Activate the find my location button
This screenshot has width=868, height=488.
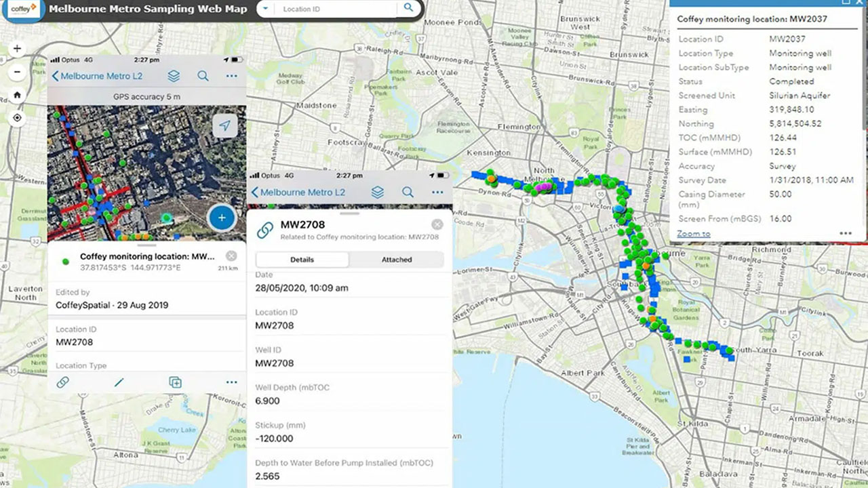coord(17,118)
